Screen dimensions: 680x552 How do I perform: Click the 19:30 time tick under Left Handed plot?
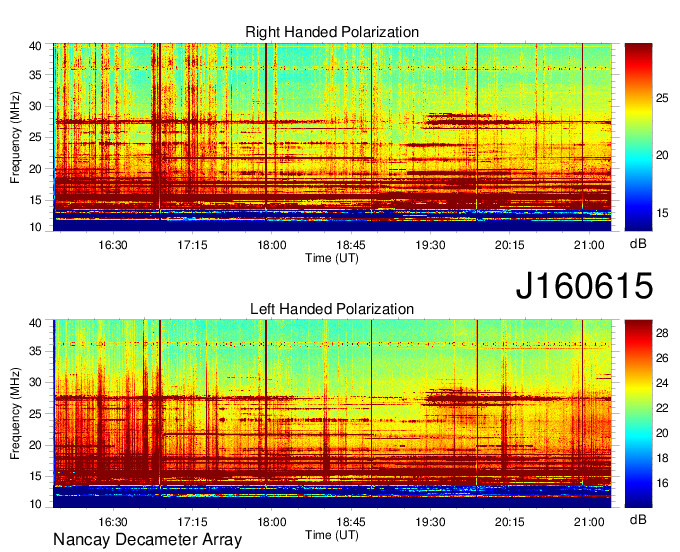[430, 522]
